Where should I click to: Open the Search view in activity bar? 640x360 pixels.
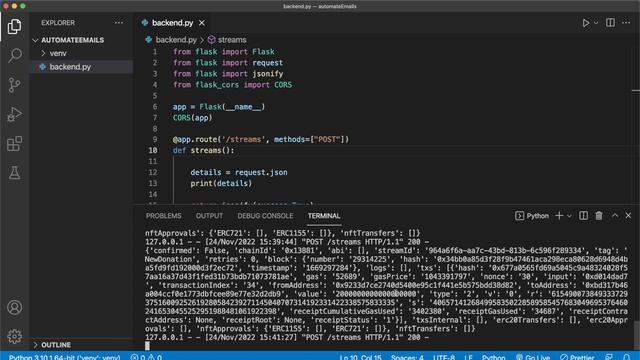click(x=14, y=56)
